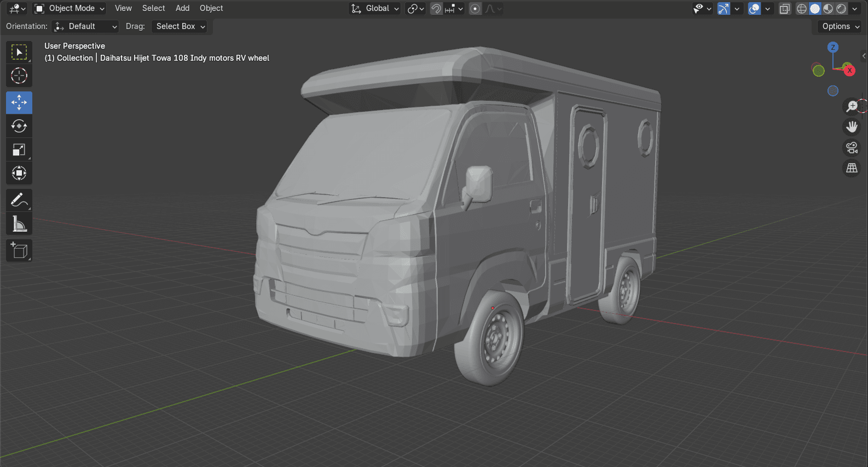Toggle X-ray display in header
This screenshot has height=467, width=868.
tap(785, 9)
